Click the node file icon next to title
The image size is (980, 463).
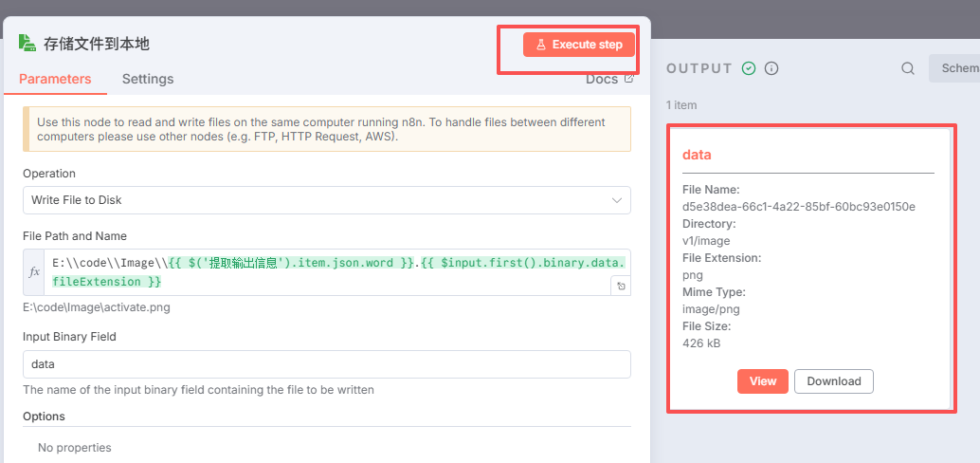coord(27,44)
